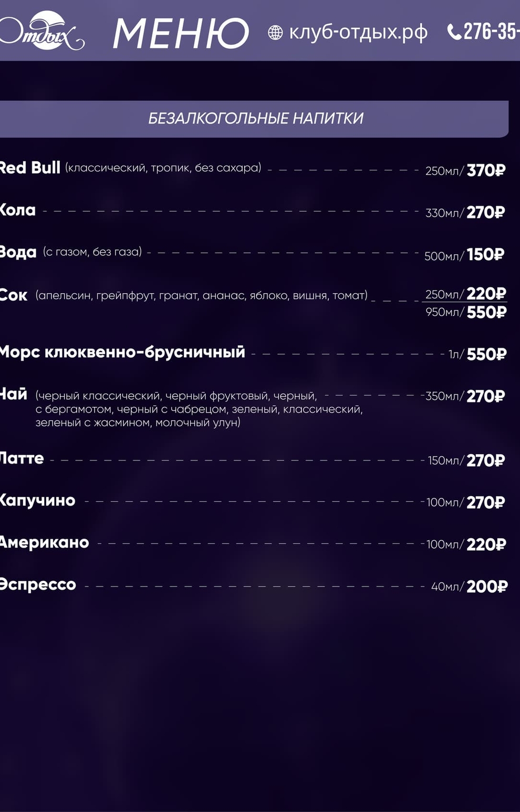Screen dimensions: 520x812
Task: Click the МЕНЮ header title
Action: (x=181, y=34)
